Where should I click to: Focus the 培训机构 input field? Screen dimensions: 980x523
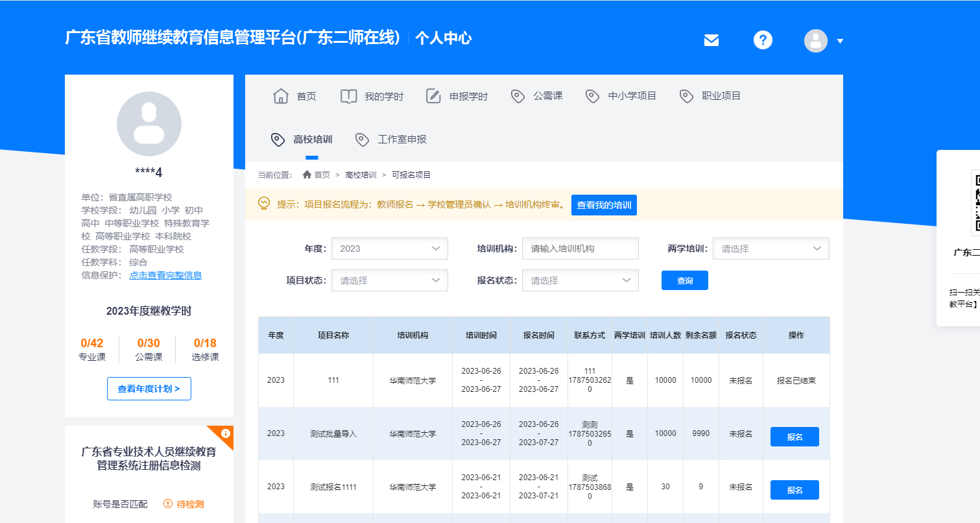pyautogui.click(x=580, y=249)
